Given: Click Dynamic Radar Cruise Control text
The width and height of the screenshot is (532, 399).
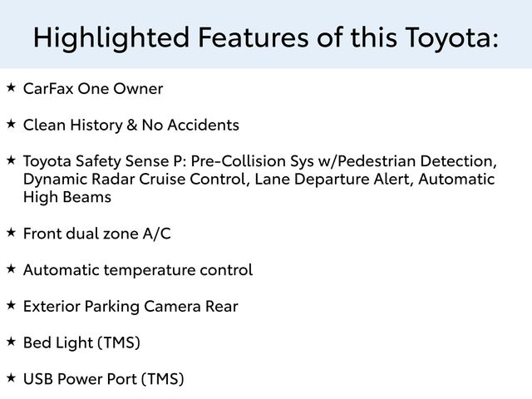Looking at the screenshot, I should 135,180.
